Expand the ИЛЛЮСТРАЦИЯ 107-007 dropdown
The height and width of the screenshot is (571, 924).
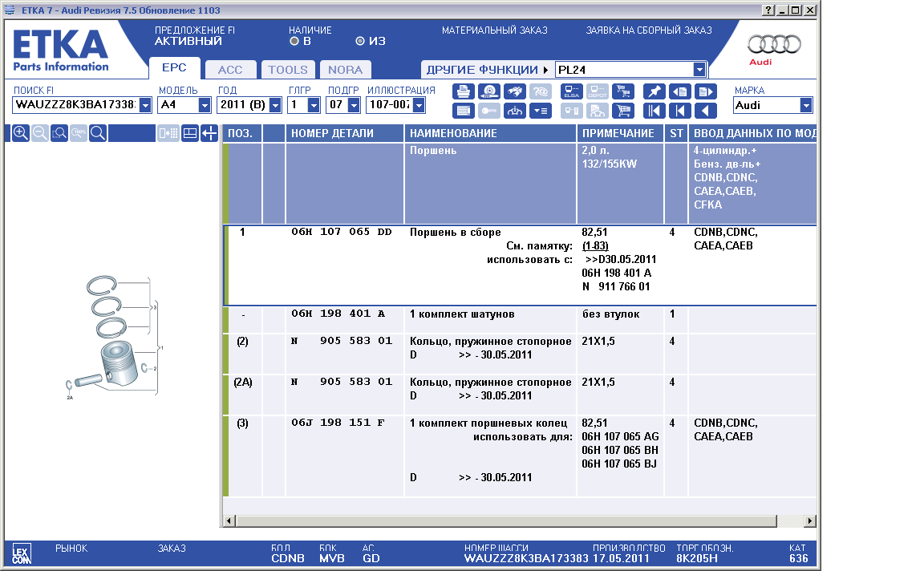[419, 106]
